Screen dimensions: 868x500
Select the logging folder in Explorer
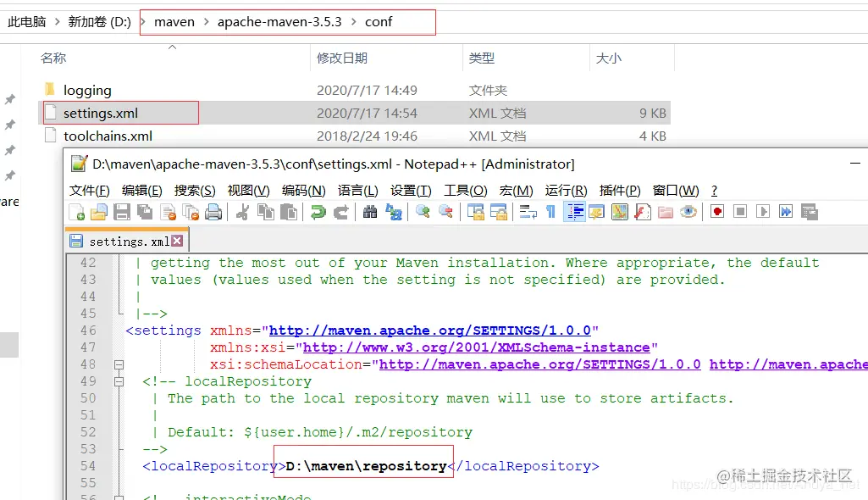(87, 91)
